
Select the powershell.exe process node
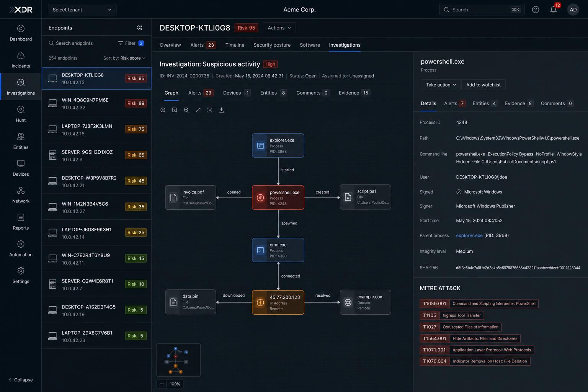pos(278,198)
